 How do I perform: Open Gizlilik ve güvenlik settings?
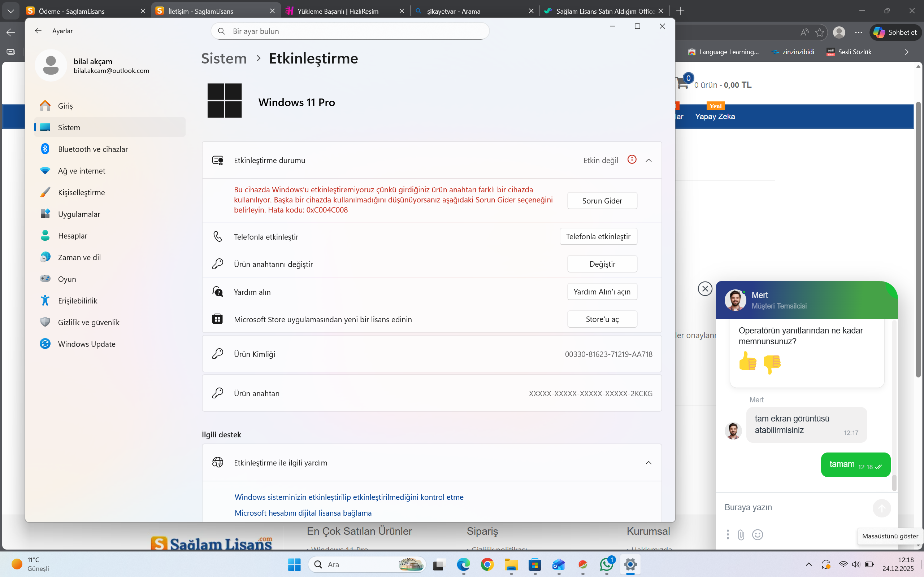click(110, 322)
